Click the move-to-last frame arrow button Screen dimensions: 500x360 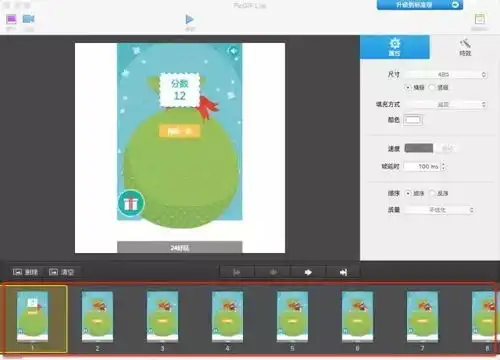pos(343,272)
